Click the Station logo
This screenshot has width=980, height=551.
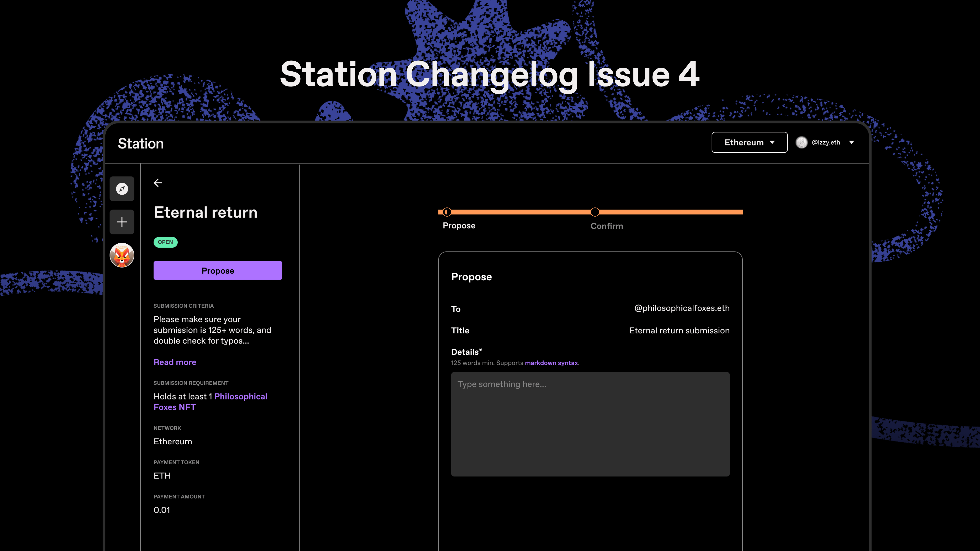141,144
